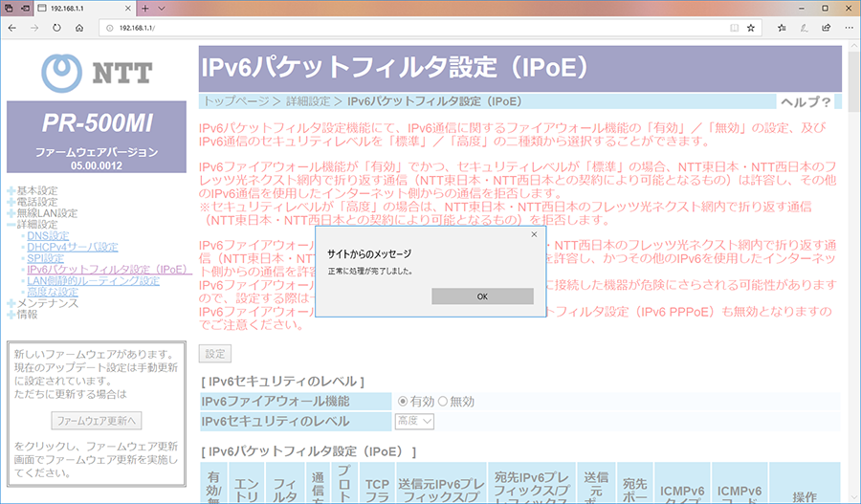Click the page vertical scrollbar

pos(855,272)
